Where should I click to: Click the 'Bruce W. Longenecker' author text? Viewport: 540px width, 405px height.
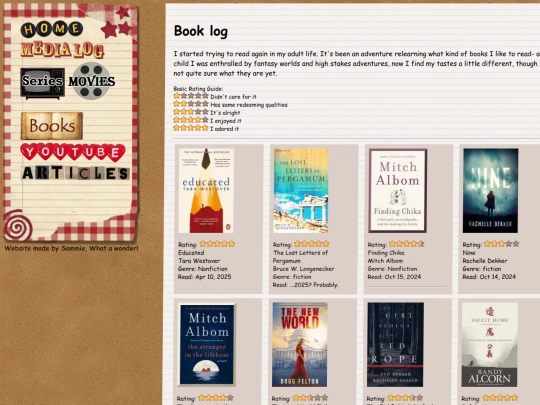tap(303, 269)
